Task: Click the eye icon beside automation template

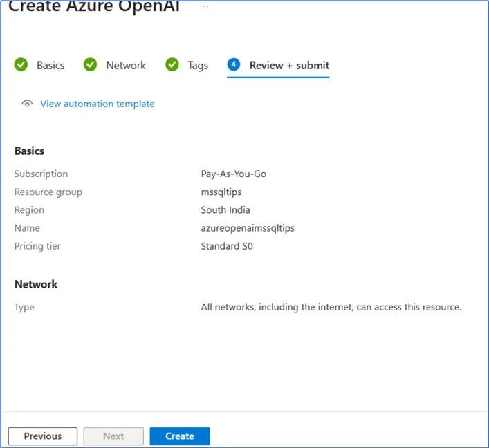Action: 27,104
